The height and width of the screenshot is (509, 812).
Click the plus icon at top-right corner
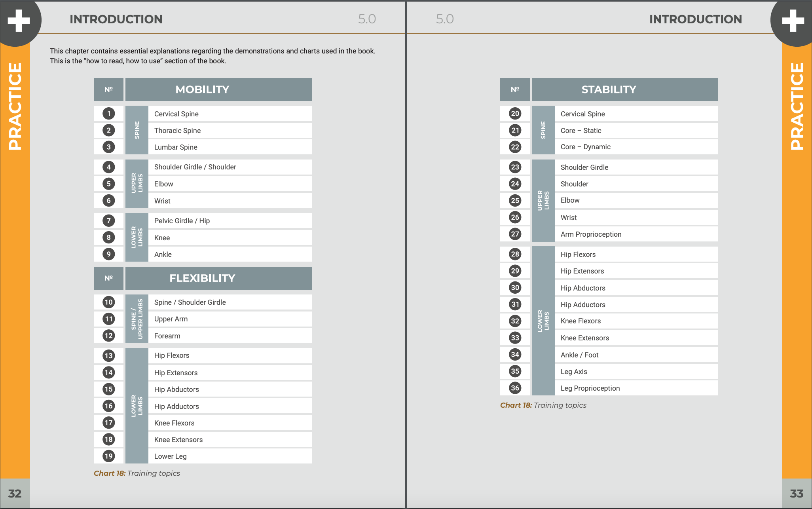tap(793, 20)
